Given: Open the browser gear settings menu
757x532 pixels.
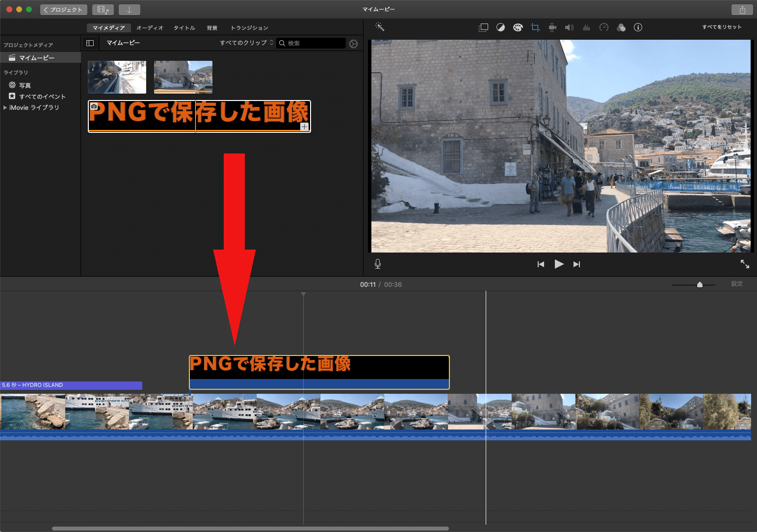Looking at the screenshot, I should (x=353, y=44).
